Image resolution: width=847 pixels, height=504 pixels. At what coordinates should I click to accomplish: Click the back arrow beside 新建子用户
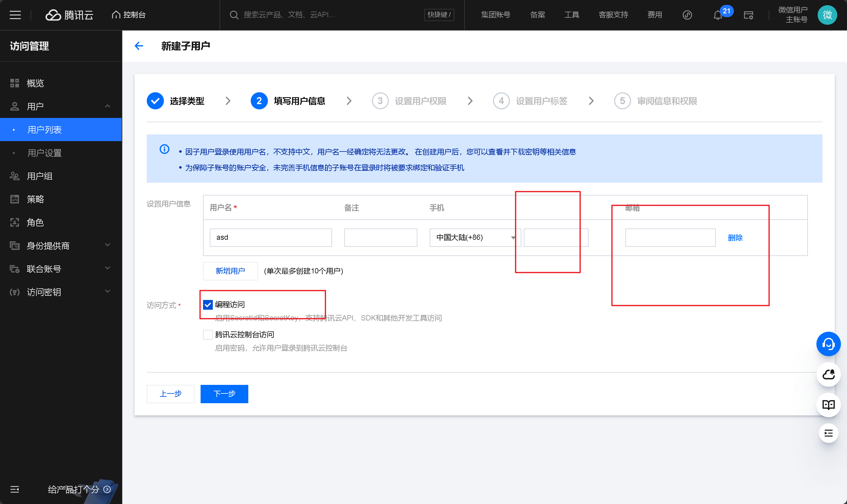[139, 46]
